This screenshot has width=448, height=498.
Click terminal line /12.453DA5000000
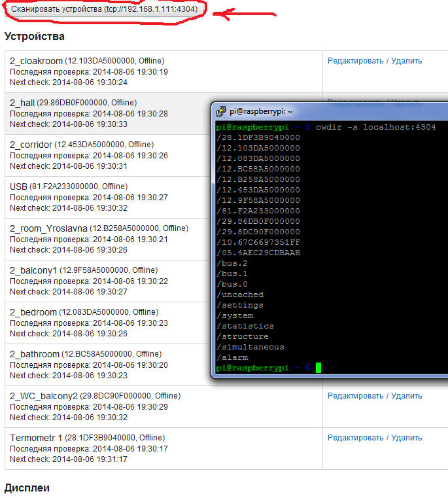pos(258,190)
